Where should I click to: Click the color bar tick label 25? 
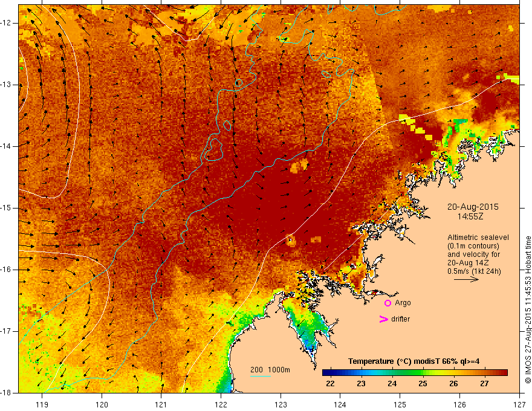(x=423, y=384)
